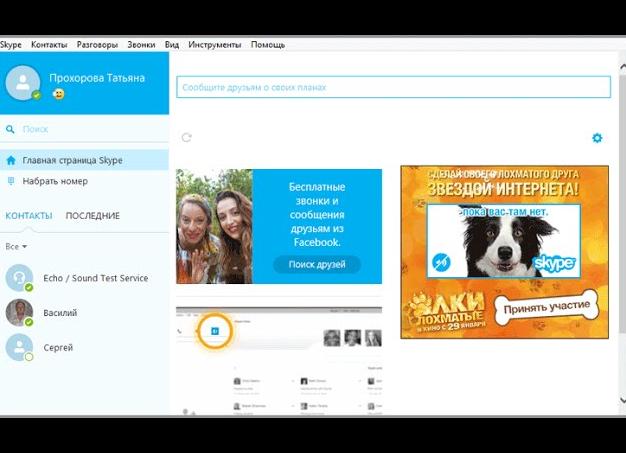Screen dimensions: 626x453
Task: Click the ЗВЕЗДОЙ ИНТЕРНЕТА ad headline
Action: point(503,188)
